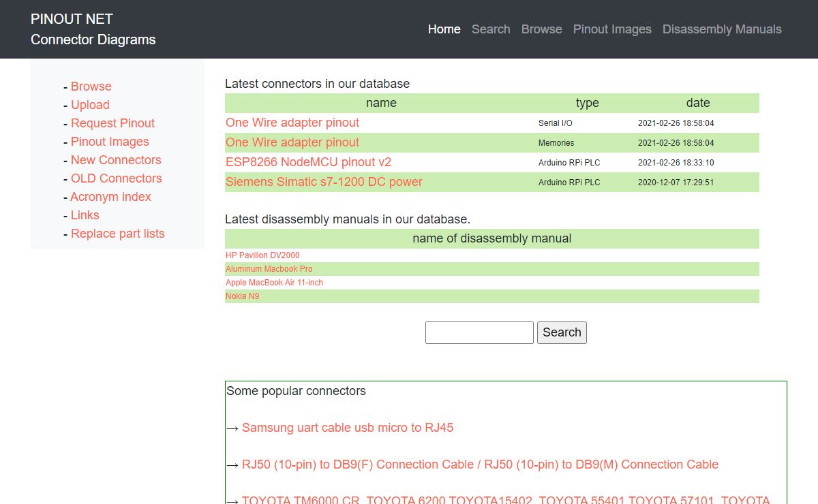818x504 pixels.
Task: Click 'name of disassembly manual' header
Action: pos(491,238)
